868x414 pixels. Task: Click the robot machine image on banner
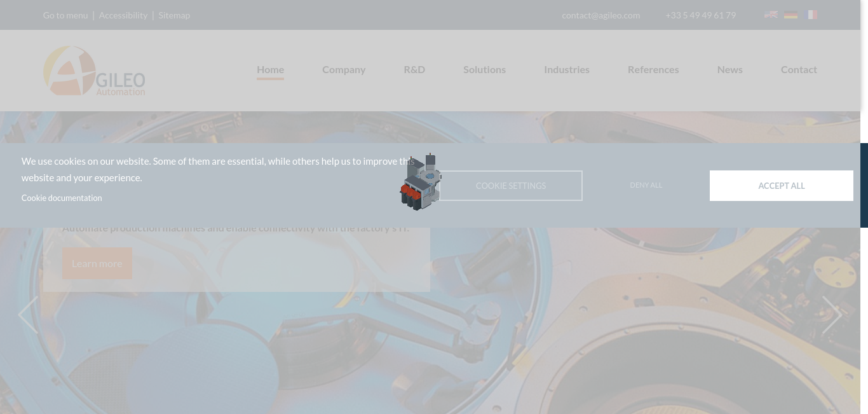tap(420, 182)
